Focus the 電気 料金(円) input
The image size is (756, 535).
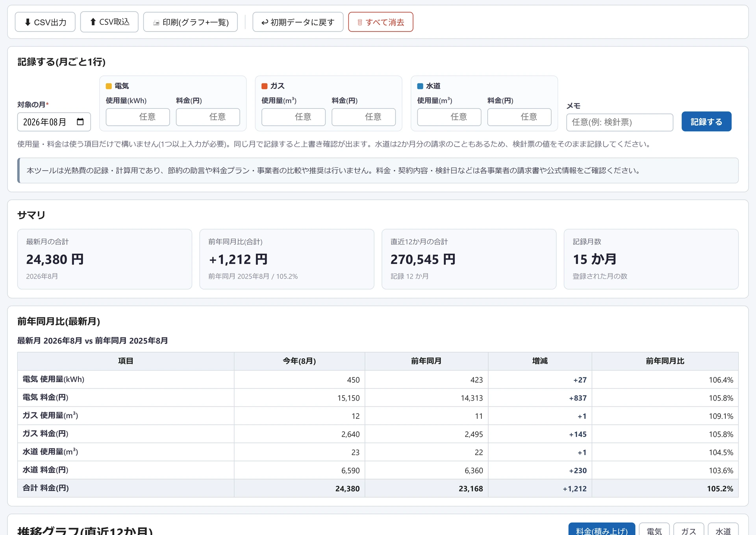click(208, 117)
